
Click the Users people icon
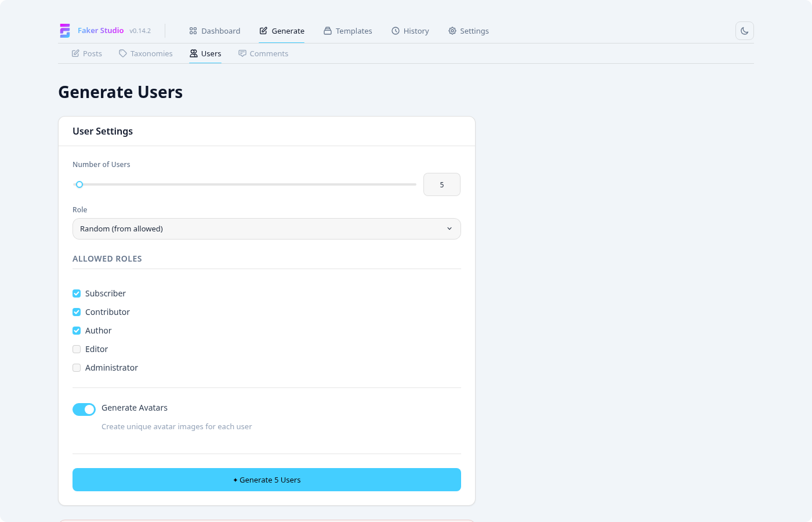click(194, 53)
